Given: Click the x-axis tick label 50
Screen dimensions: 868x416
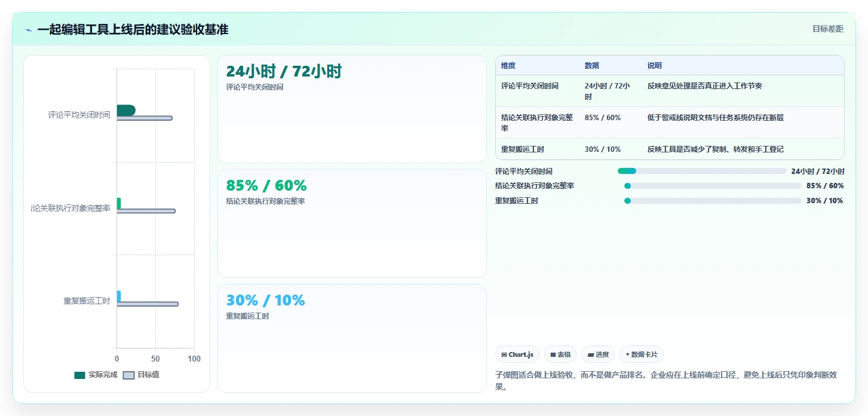Looking at the screenshot, I should (155, 359).
